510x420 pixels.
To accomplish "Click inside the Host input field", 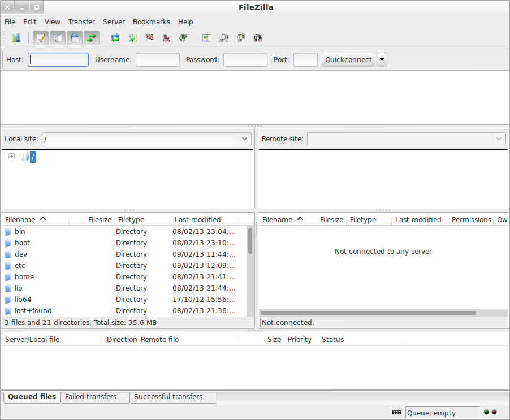I will click(58, 59).
